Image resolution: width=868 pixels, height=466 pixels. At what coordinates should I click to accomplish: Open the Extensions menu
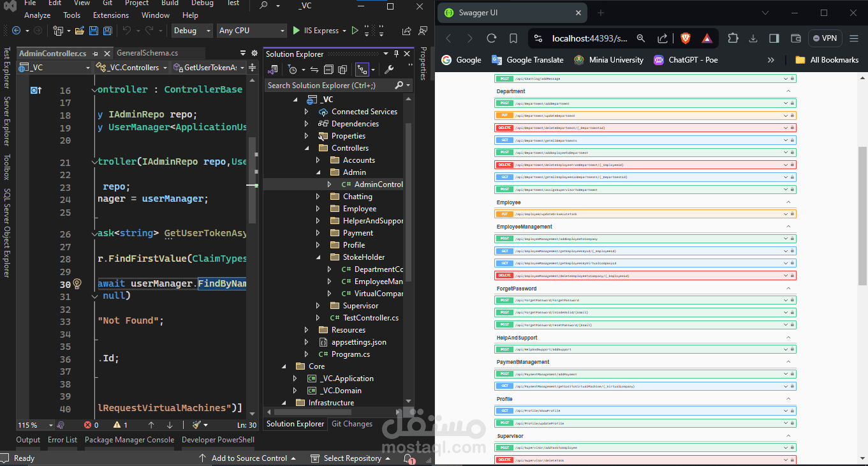click(111, 15)
